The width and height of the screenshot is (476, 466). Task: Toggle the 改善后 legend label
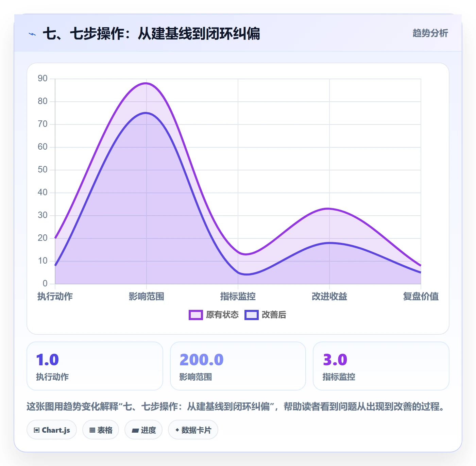(x=274, y=315)
